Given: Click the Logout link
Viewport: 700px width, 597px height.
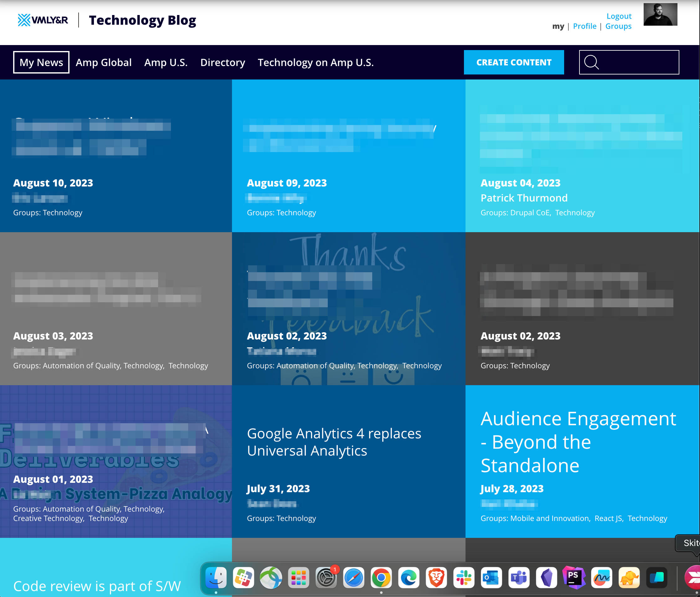Looking at the screenshot, I should coord(619,16).
